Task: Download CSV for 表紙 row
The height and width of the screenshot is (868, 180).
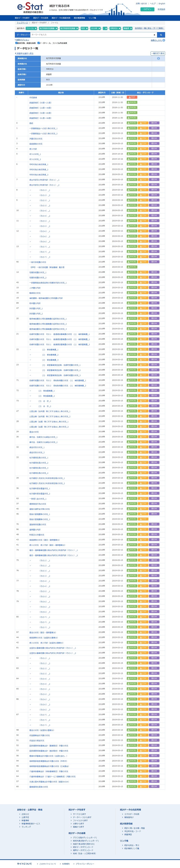Action: [x=143, y=123]
